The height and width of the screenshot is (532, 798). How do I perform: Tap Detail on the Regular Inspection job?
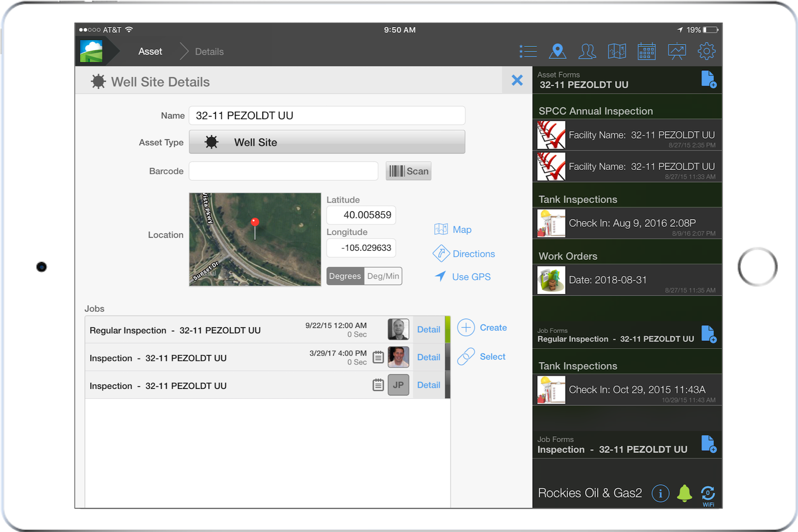coord(428,329)
